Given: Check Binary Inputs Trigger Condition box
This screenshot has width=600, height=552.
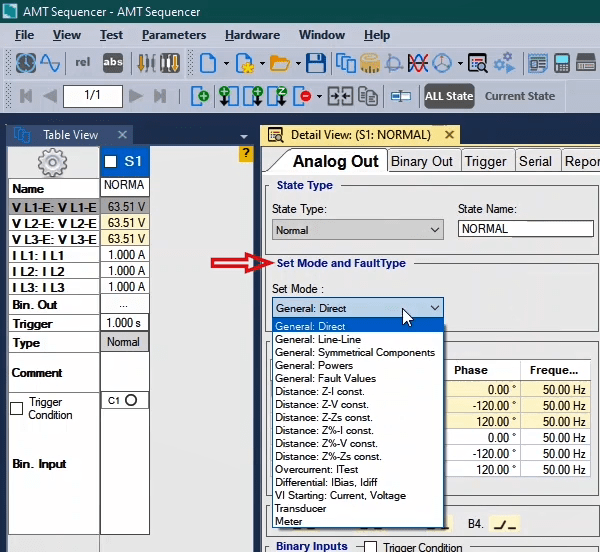Looking at the screenshot, I should [x=370, y=547].
